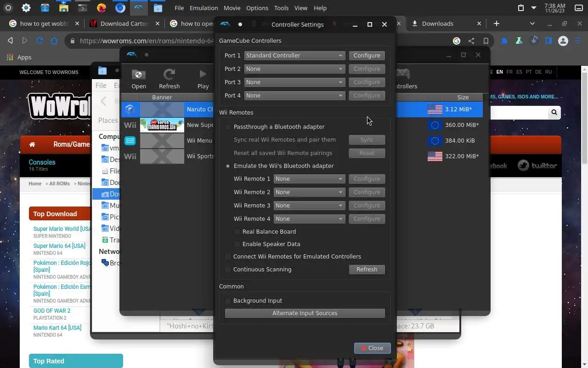The width and height of the screenshot is (588, 368).
Task: Click the red home icon on WoWroms navbar
Action: click(32, 144)
